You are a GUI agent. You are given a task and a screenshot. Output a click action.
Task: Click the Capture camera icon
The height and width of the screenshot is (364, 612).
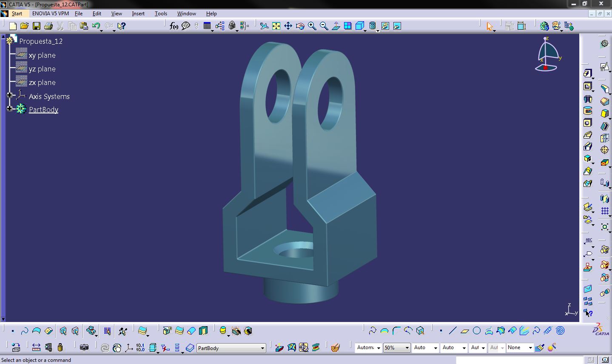tap(84, 347)
